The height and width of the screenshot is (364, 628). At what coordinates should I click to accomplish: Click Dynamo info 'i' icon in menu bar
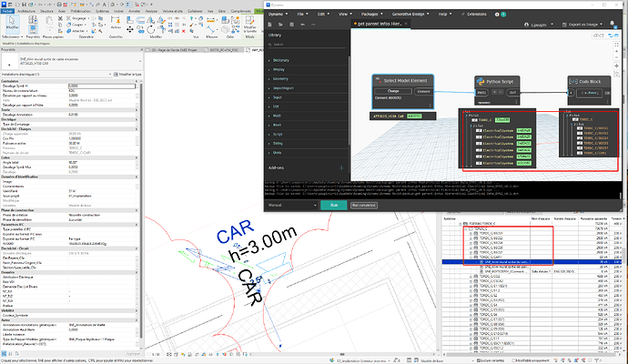coord(497,14)
